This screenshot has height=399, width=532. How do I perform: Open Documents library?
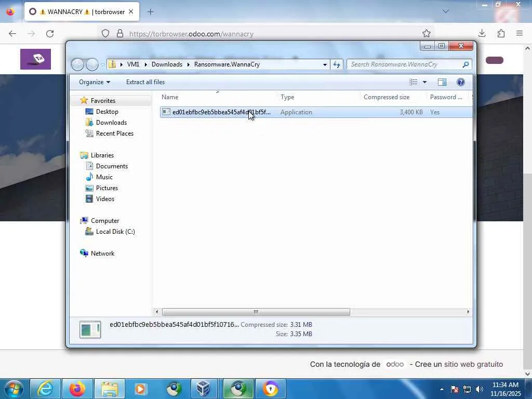point(112,166)
